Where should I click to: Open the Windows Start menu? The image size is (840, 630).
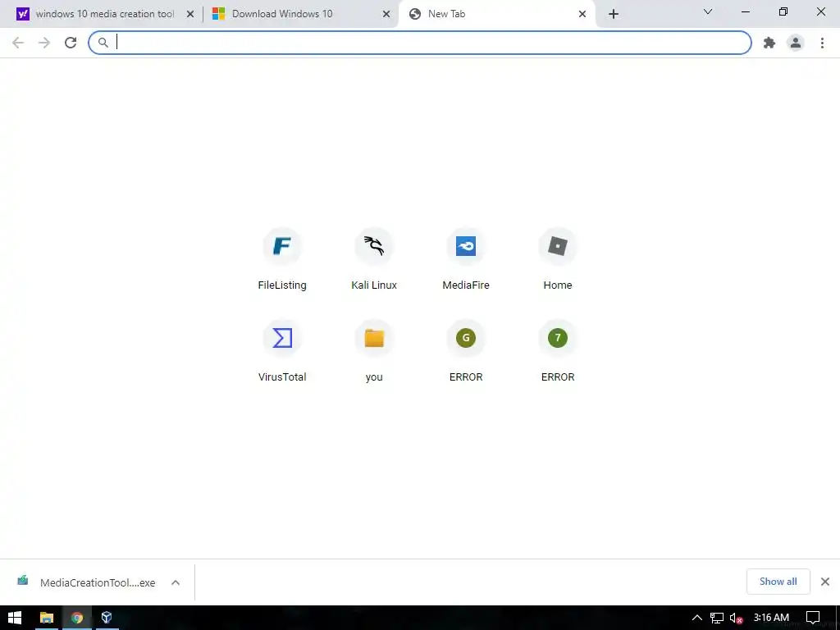pyautogui.click(x=15, y=618)
